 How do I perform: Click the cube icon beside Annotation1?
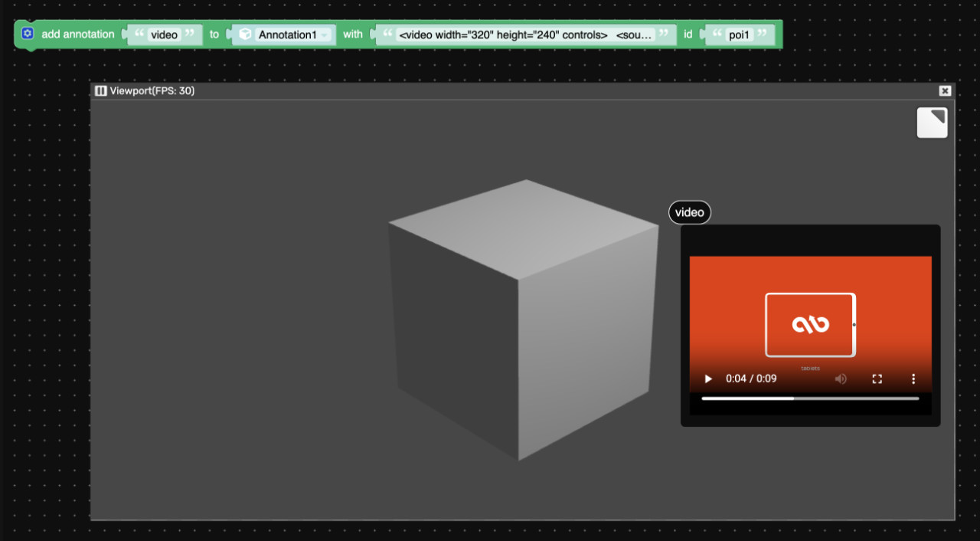pyautogui.click(x=245, y=34)
